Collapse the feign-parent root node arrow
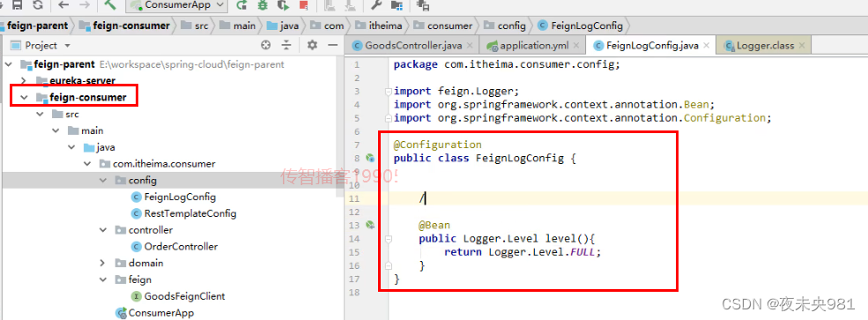The image size is (868, 320). coord(8,64)
